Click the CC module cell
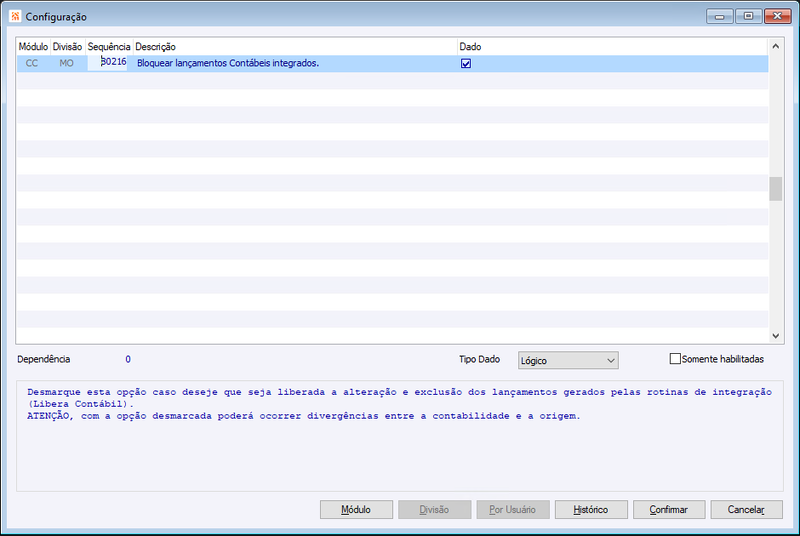 pos(32,63)
